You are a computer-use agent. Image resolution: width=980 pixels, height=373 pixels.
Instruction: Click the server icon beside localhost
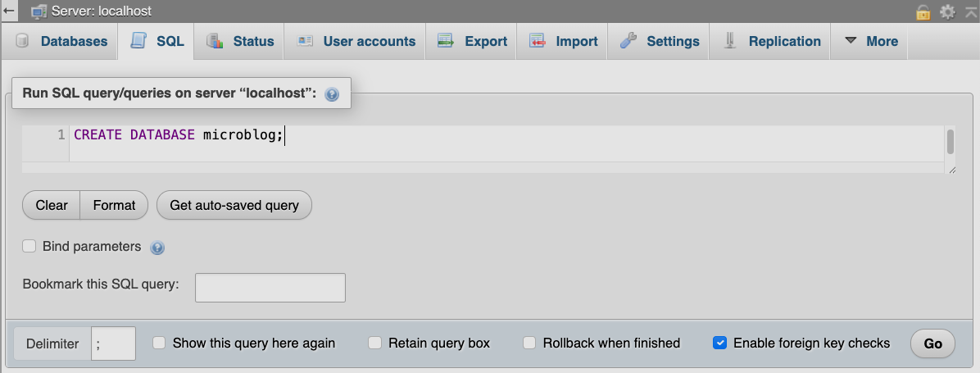[x=39, y=11]
